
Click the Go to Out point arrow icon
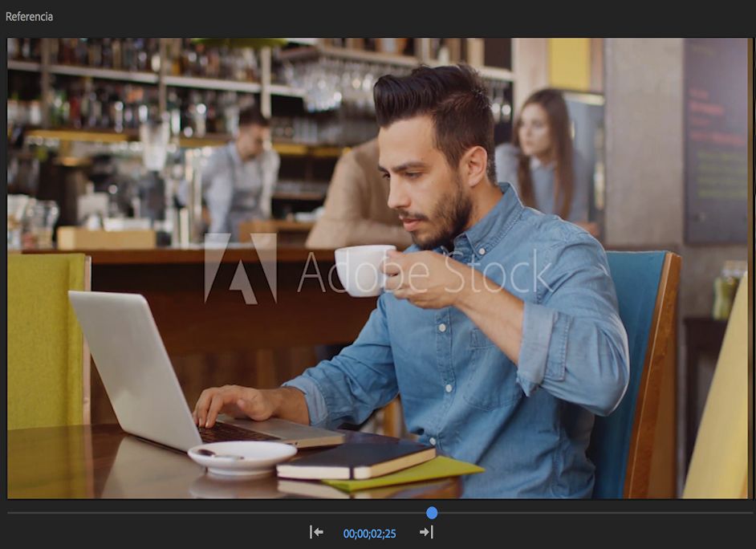pos(426,531)
